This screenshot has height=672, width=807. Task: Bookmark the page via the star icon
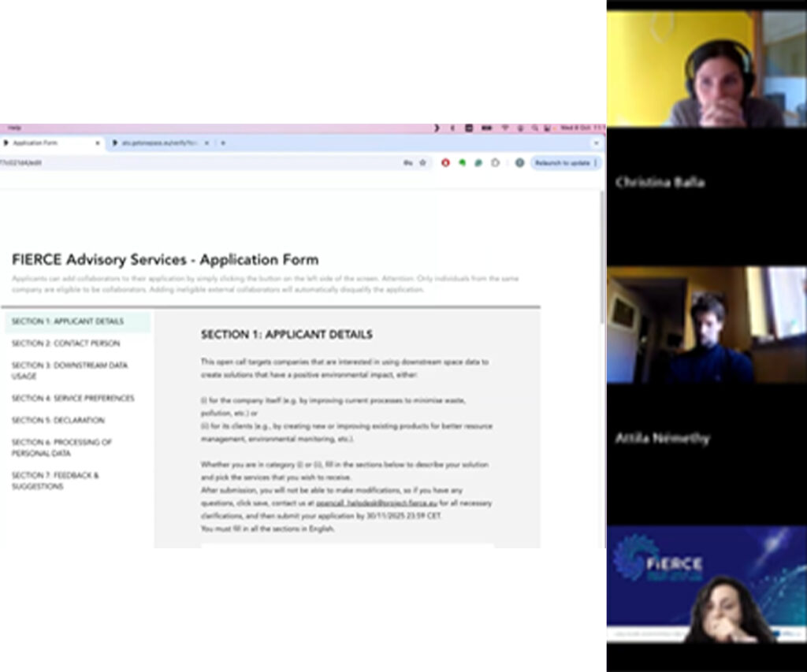point(422,163)
